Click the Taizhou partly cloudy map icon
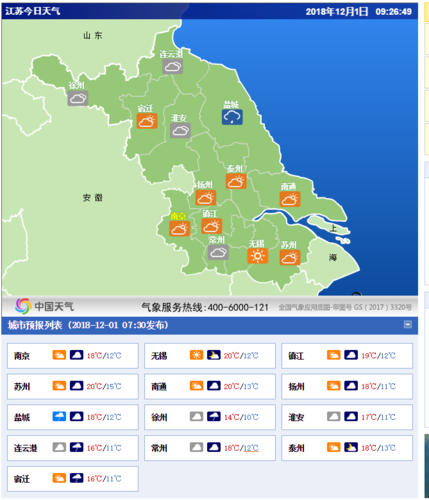This screenshot has width=429, height=500. point(236,181)
